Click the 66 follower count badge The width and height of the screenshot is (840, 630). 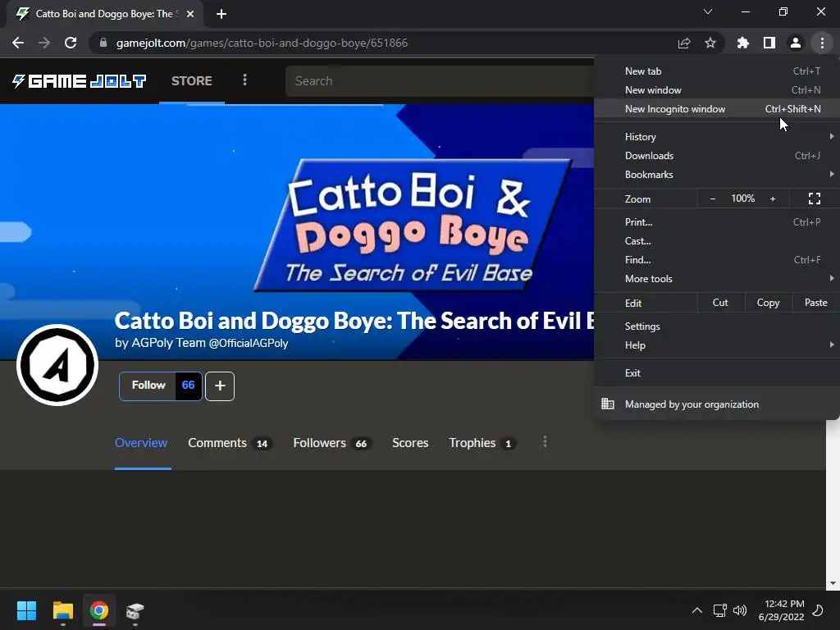click(188, 386)
